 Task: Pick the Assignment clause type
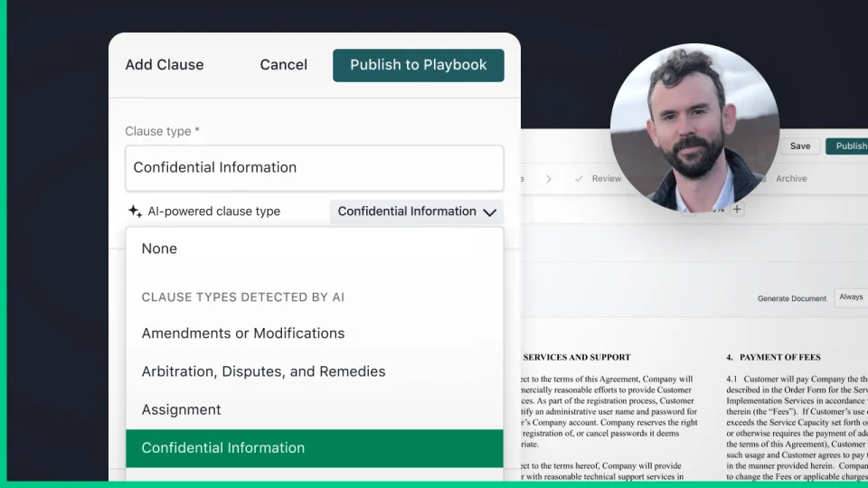point(181,409)
